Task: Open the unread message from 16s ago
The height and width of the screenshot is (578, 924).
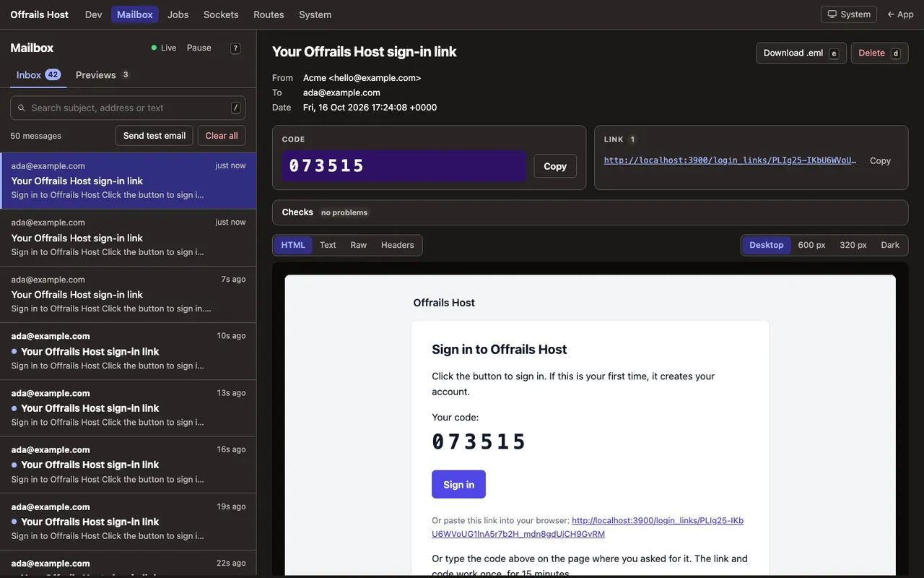Action: (128, 465)
